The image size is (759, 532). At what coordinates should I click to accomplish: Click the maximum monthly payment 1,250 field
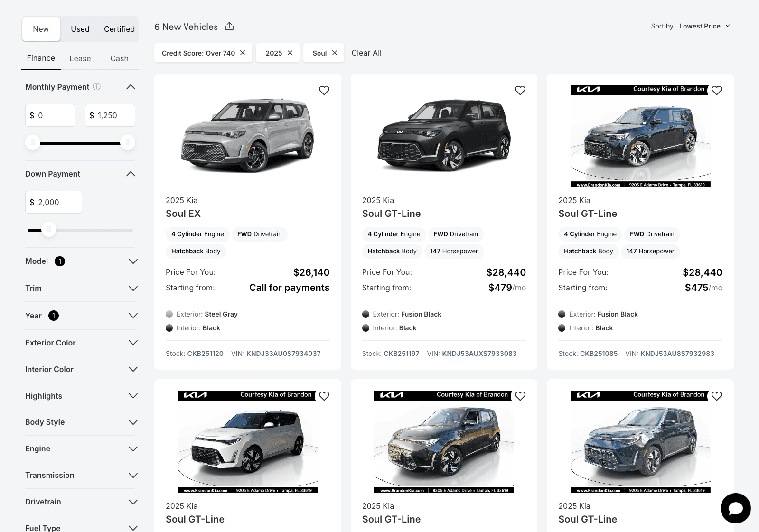tap(110, 115)
